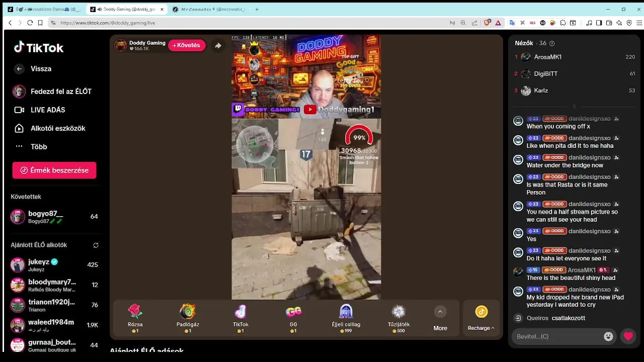The image size is (644, 362).
Task: Open the jukeyz live channel
Action: 54,265
